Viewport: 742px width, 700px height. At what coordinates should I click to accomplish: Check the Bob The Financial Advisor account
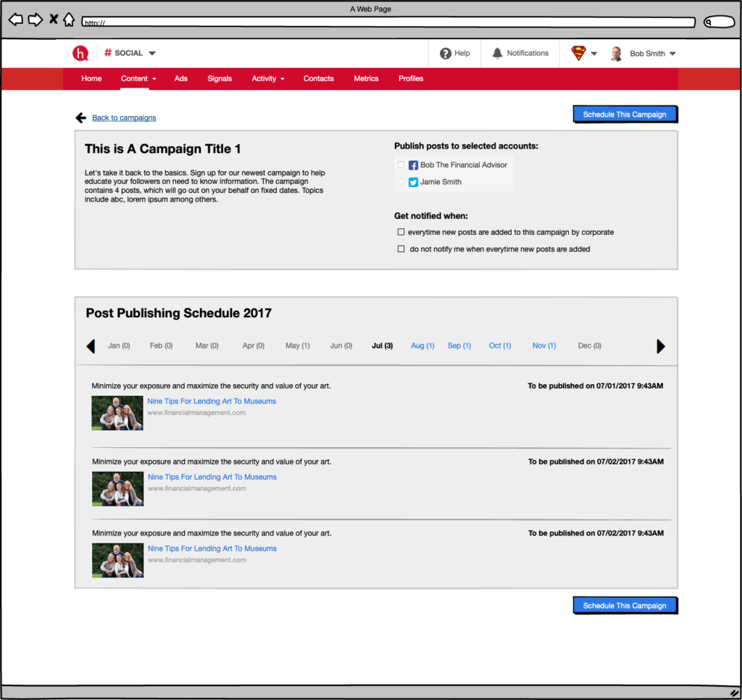pyautogui.click(x=401, y=164)
